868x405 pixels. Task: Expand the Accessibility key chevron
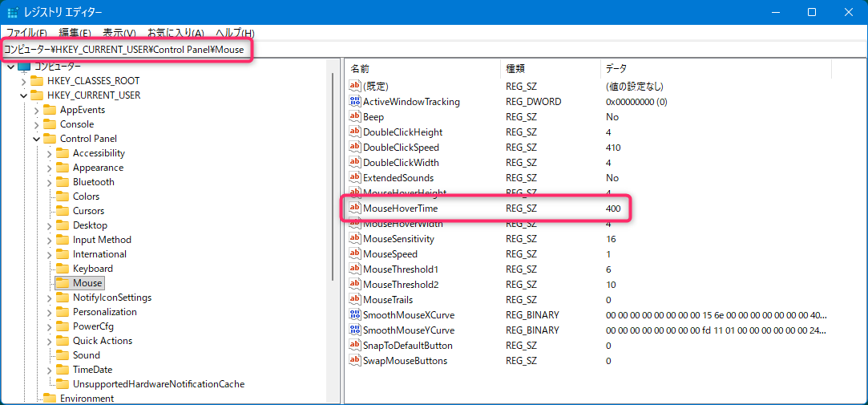click(49, 153)
